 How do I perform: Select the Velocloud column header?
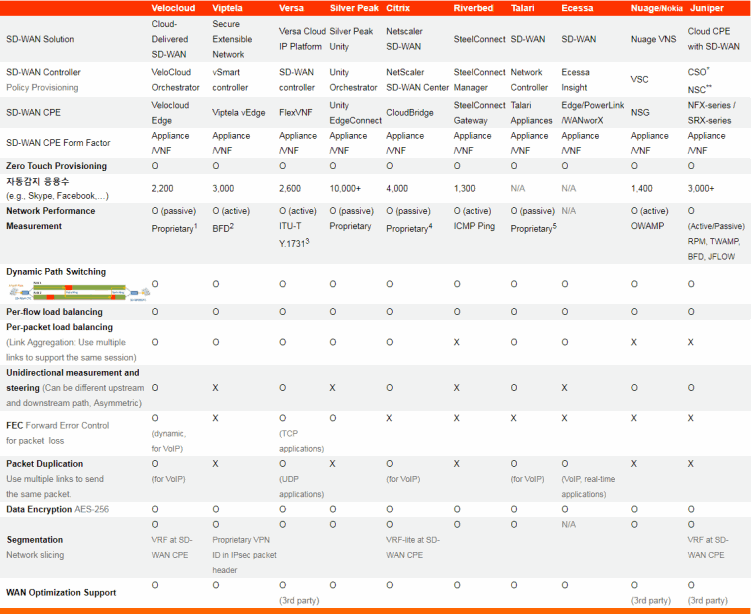click(x=173, y=8)
